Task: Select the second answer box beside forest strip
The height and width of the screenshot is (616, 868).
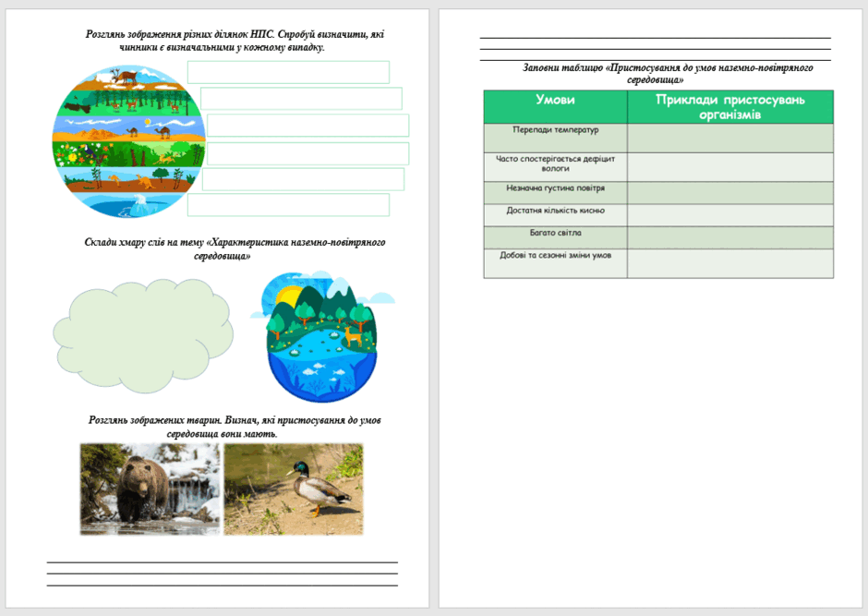Action: pos(301,99)
